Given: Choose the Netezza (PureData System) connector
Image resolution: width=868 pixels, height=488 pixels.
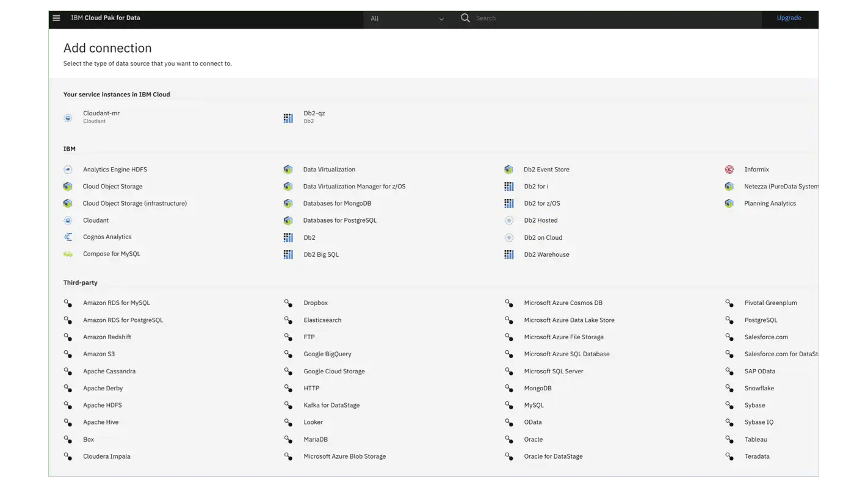Looking at the screenshot, I should pyautogui.click(x=783, y=186).
